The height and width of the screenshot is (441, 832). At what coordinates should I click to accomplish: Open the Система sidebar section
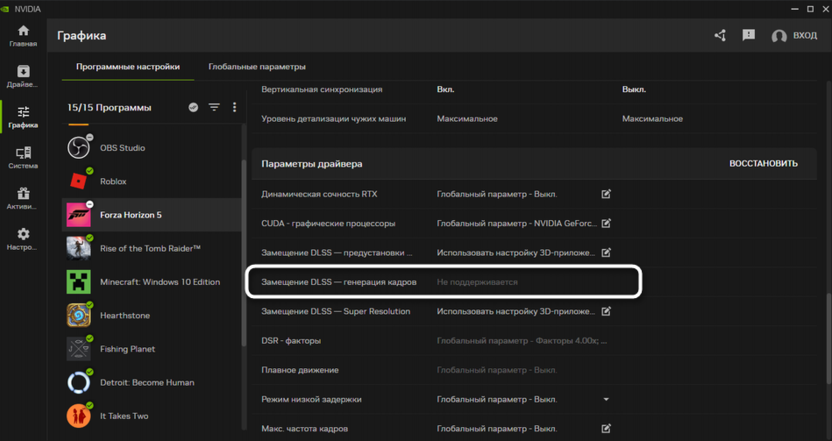point(23,158)
